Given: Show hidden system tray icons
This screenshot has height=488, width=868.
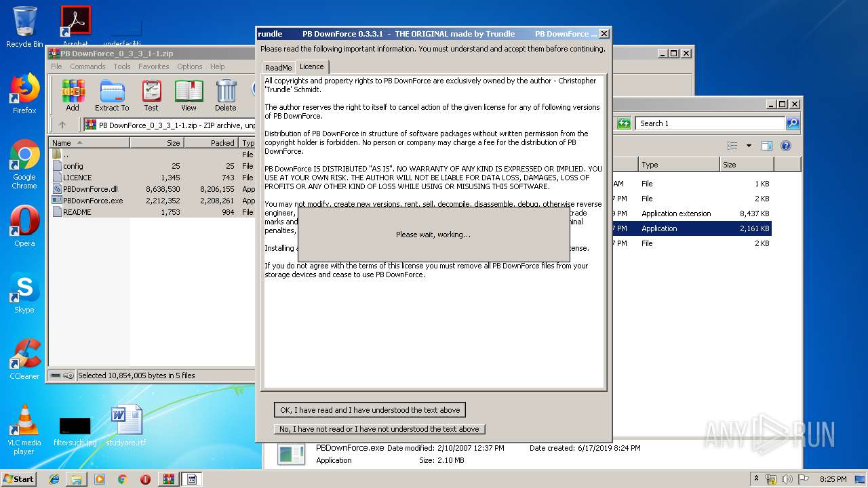Looking at the screenshot, I should [756, 479].
